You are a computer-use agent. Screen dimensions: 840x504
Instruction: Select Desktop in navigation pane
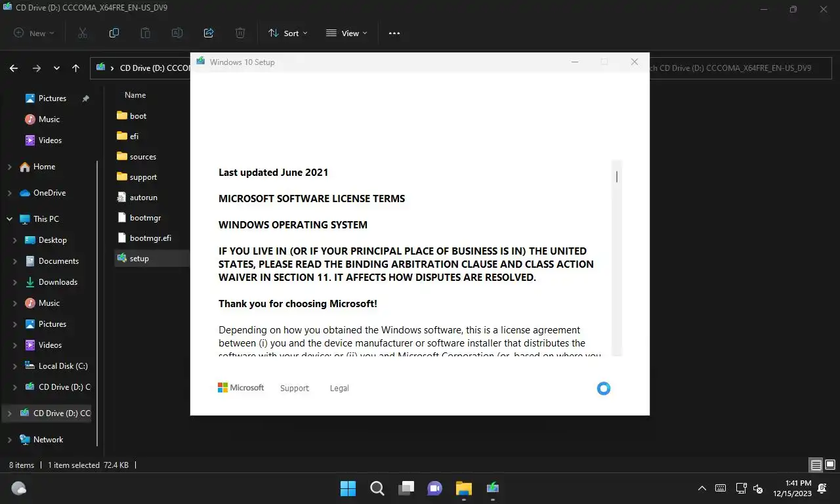(52, 240)
